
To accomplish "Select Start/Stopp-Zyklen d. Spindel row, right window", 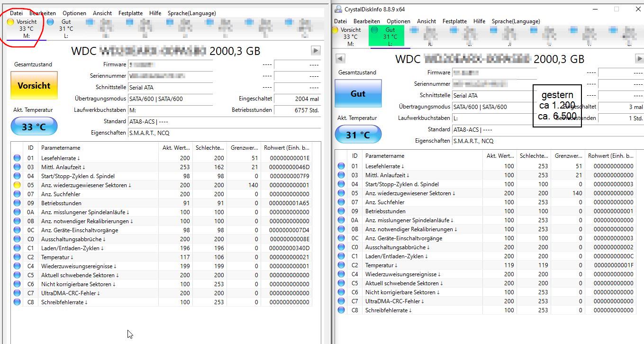I will [x=486, y=184].
